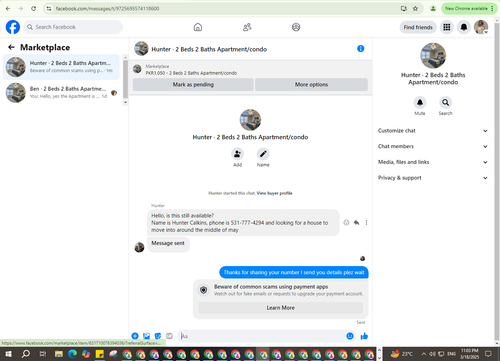Click the central Hunter chat avatar
The width and height of the screenshot is (500, 361).
click(250, 120)
